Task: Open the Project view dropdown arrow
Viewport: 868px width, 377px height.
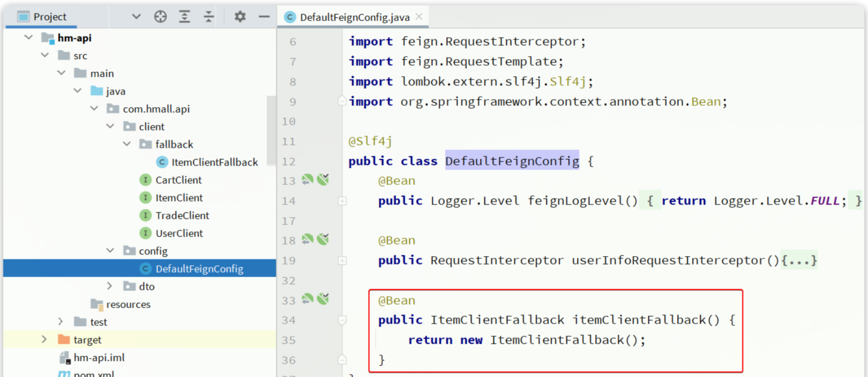Action: point(136,17)
